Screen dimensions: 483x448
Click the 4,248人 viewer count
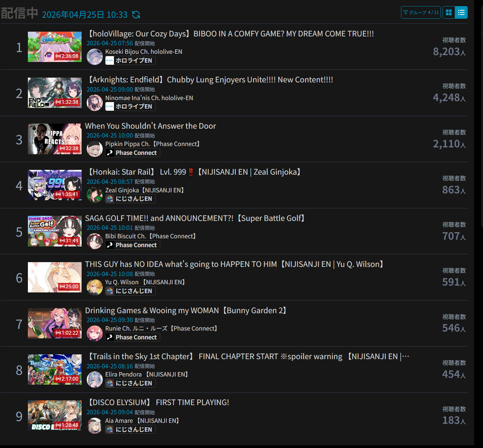click(x=449, y=98)
